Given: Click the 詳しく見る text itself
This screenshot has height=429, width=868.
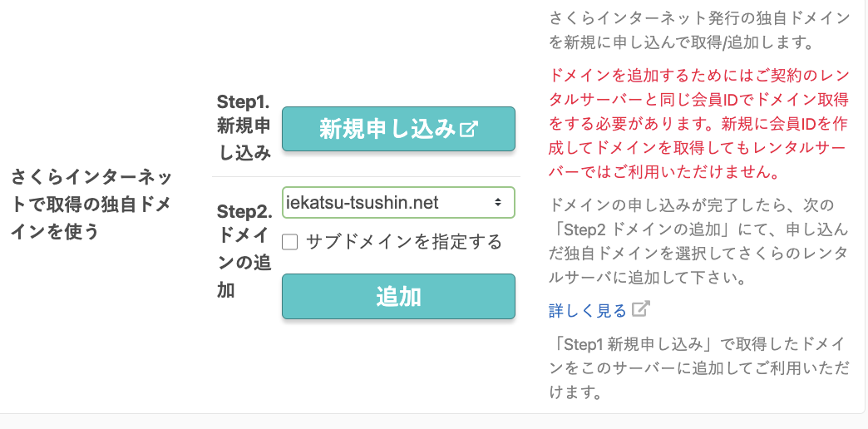Looking at the screenshot, I should pos(587,311).
